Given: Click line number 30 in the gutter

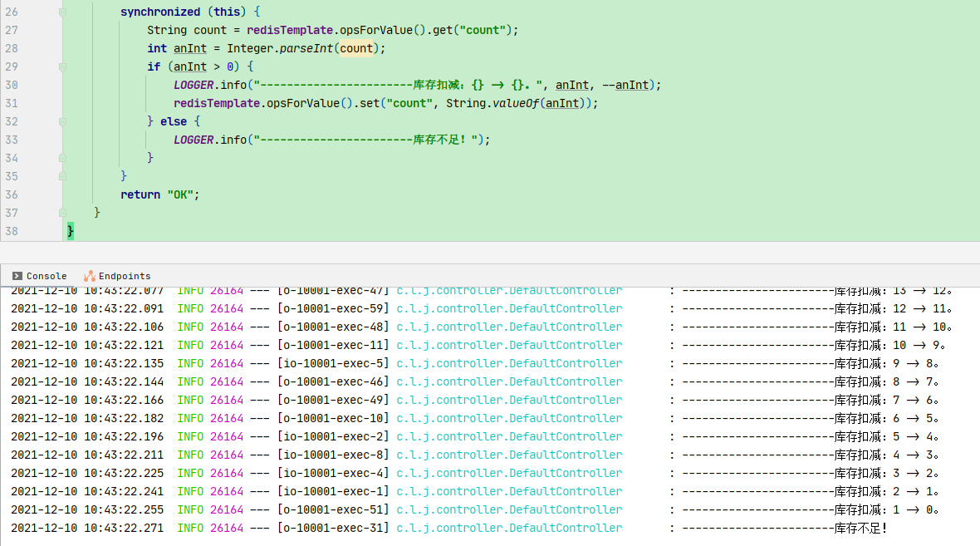Looking at the screenshot, I should coord(12,85).
